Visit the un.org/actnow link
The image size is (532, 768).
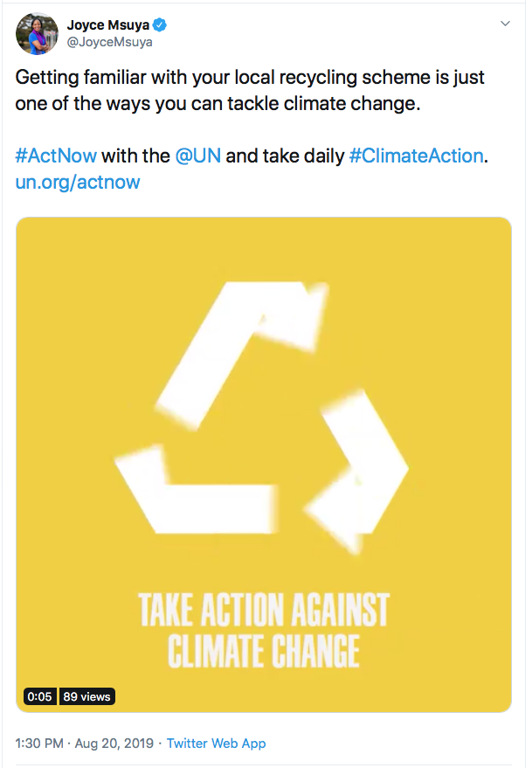[77, 183]
